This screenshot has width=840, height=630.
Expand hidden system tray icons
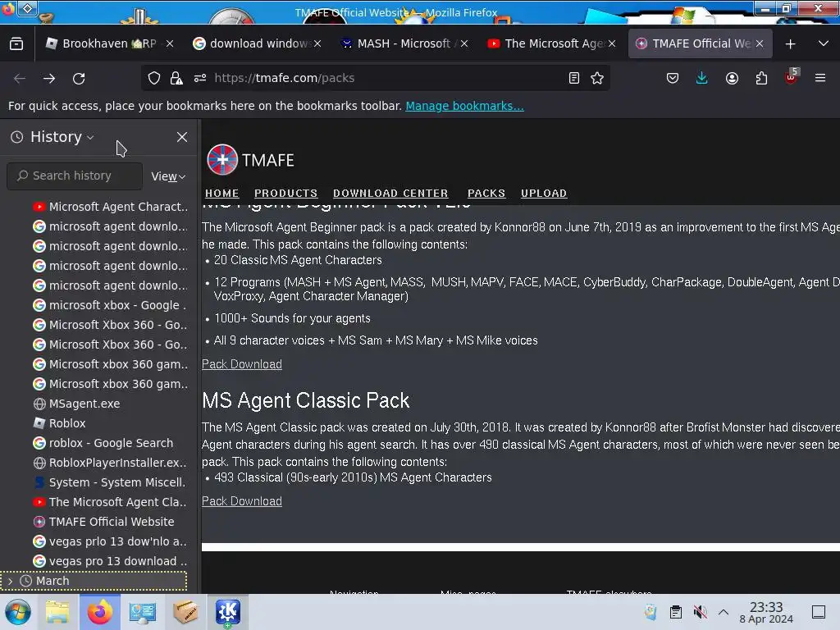pos(724,612)
